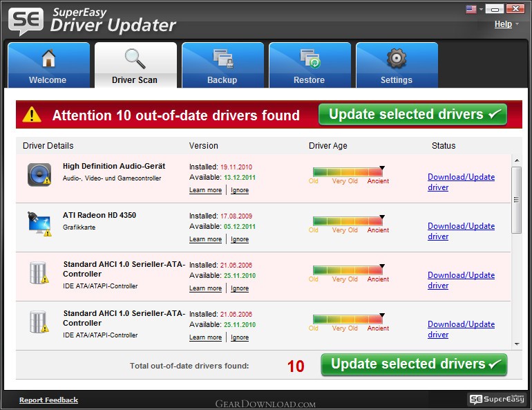Click the Settings gear icon

(x=397, y=58)
